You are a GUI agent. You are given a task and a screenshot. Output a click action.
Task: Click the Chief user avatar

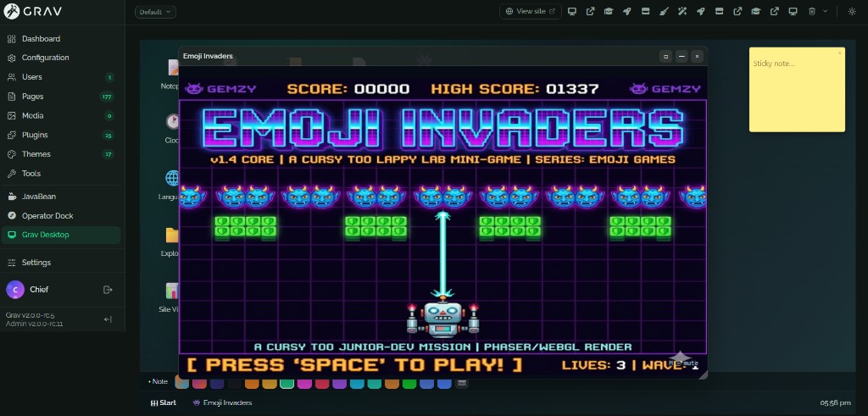[15, 289]
